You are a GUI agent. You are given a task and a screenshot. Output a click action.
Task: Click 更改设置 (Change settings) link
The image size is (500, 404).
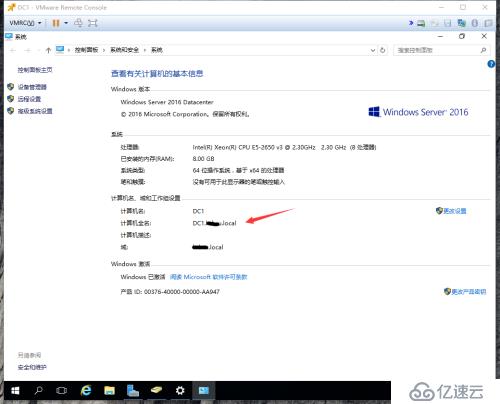coord(455,211)
